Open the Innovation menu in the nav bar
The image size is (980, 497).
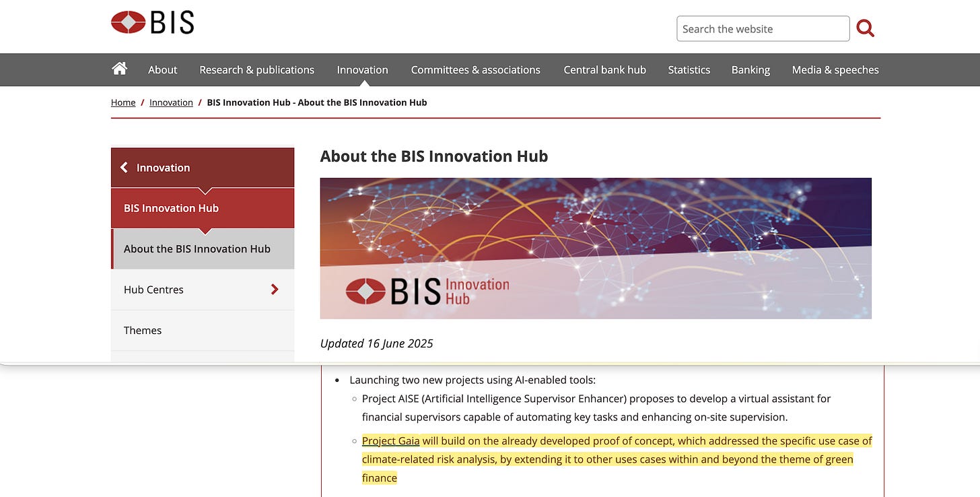(x=362, y=69)
